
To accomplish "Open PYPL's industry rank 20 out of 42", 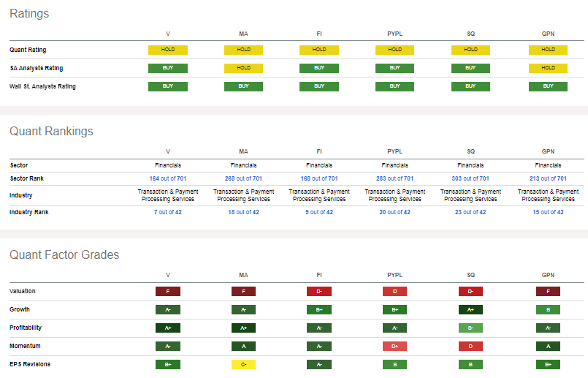I will 395,212.
